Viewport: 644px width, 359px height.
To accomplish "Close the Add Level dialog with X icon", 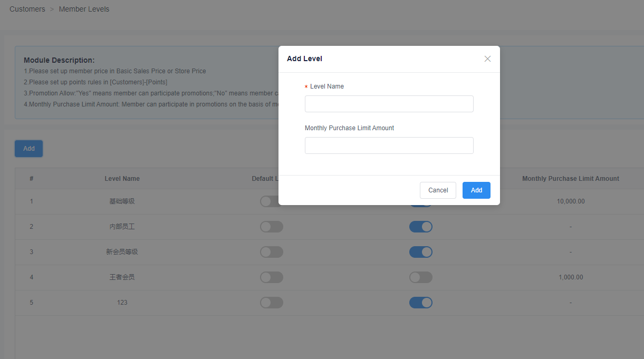I will tap(487, 59).
